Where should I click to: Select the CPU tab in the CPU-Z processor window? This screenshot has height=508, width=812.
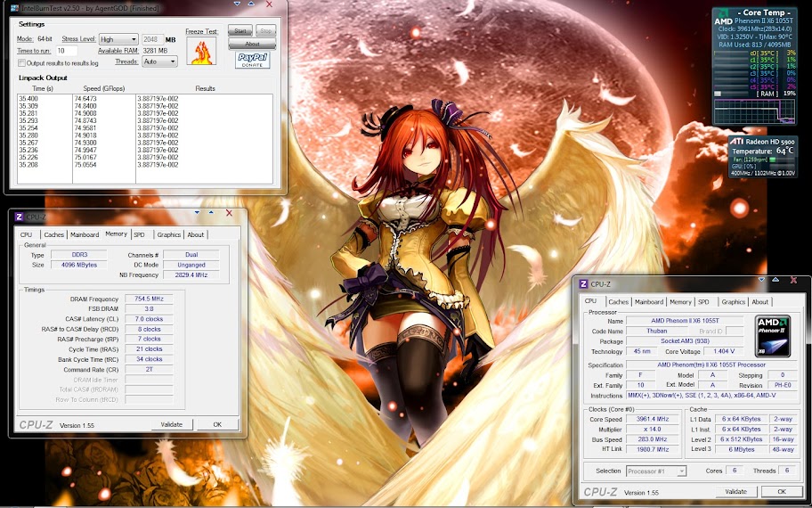click(591, 300)
